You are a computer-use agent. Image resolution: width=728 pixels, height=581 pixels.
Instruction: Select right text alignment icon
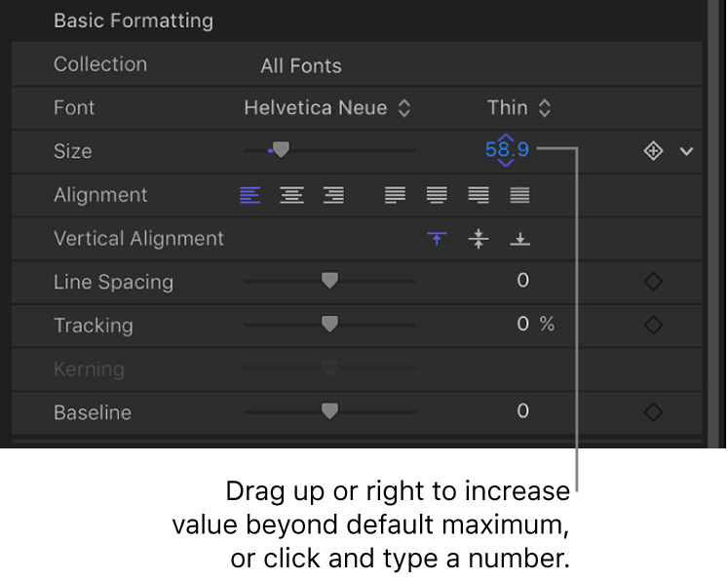[x=333, y=195]
